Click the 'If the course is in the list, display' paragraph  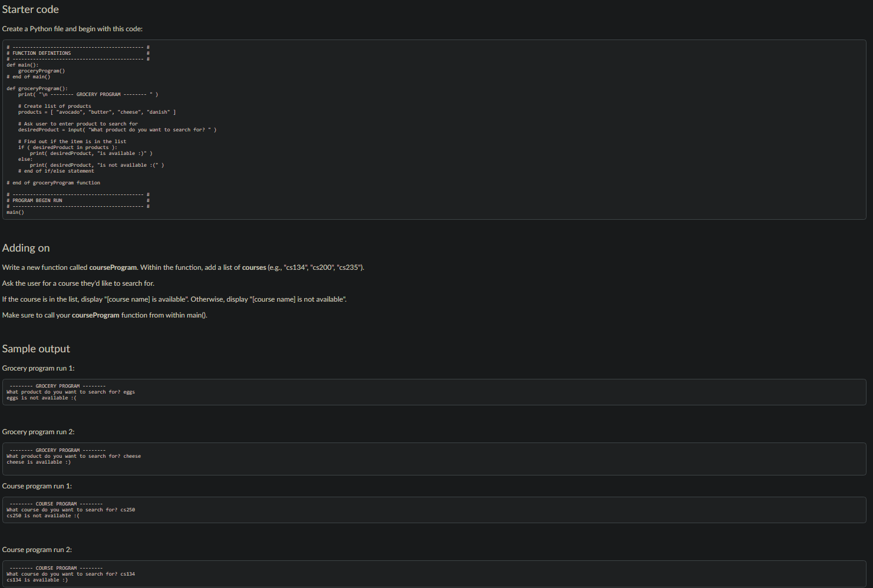[174, 299]
